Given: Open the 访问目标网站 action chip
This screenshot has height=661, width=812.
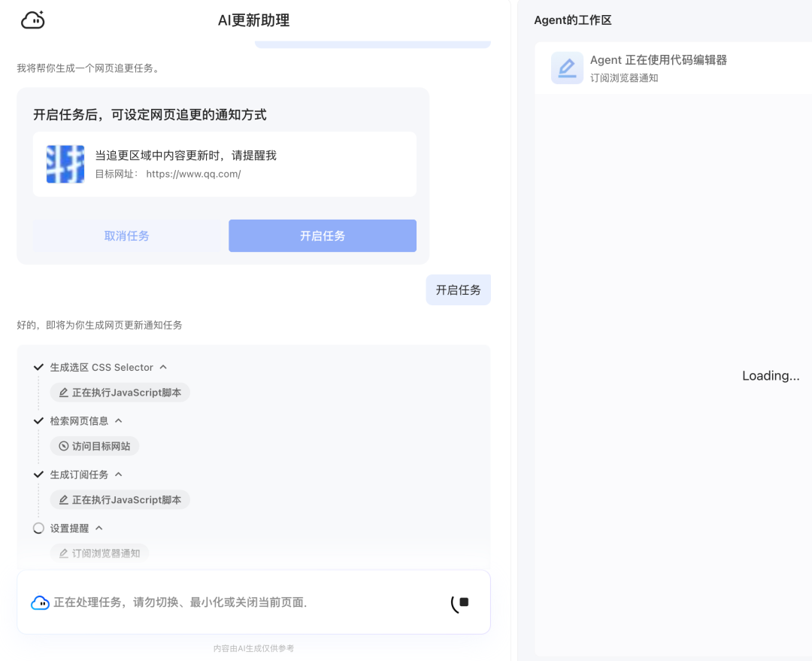Looking at the screenshot, I should pyautogui.click(x=95, y=446).
